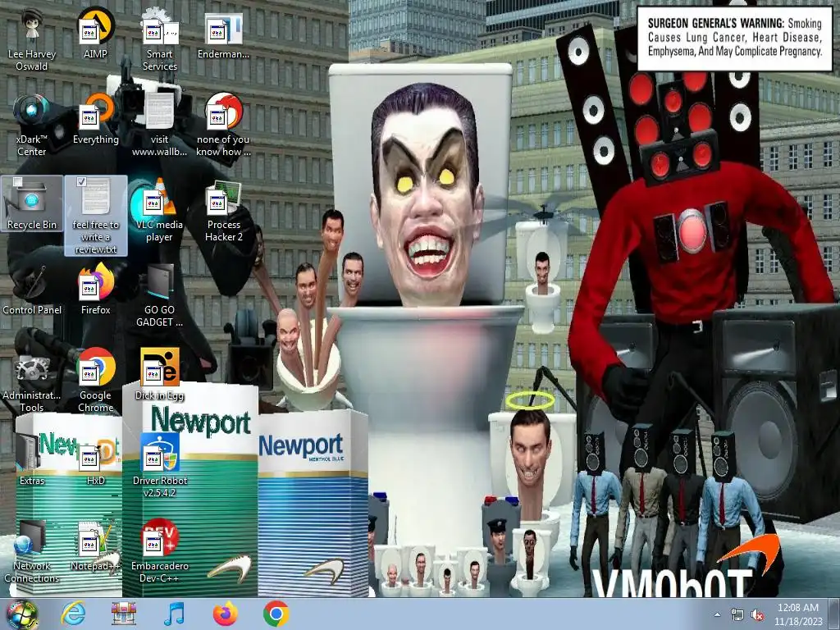Open the music note taskbar app
Image resolution: width=840 pixels, height=630 pixels.
[174, 614]
